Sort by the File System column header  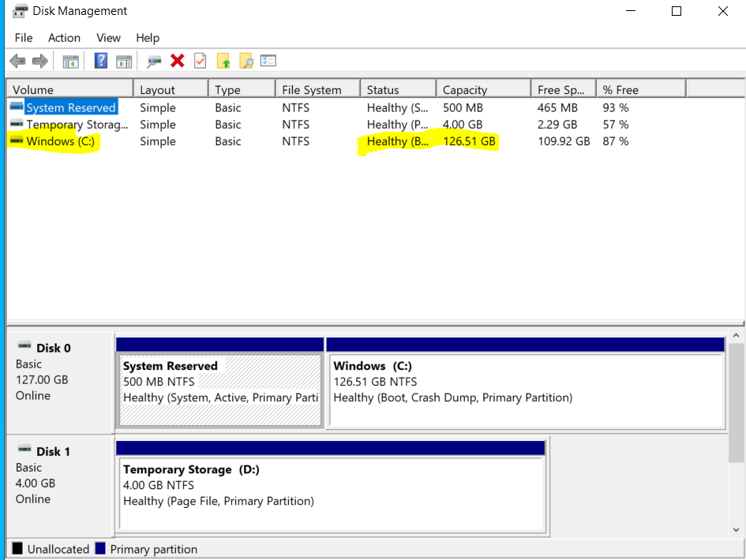tap(318, 89)
